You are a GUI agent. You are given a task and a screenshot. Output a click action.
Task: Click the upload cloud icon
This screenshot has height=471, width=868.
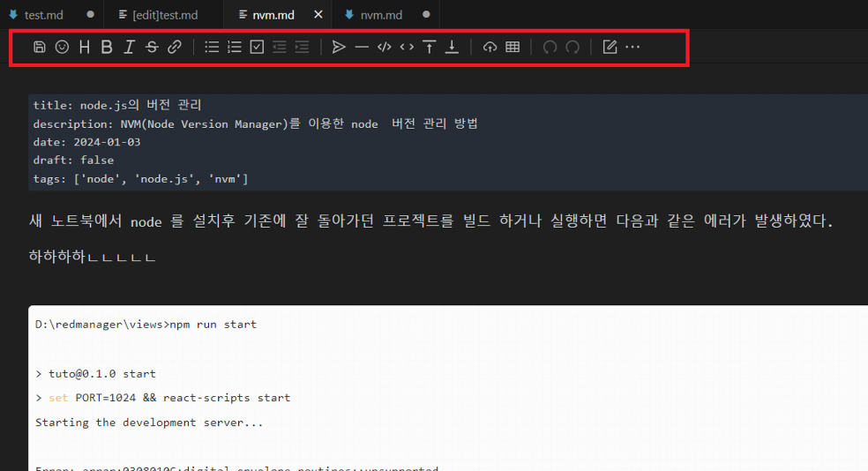490,48
